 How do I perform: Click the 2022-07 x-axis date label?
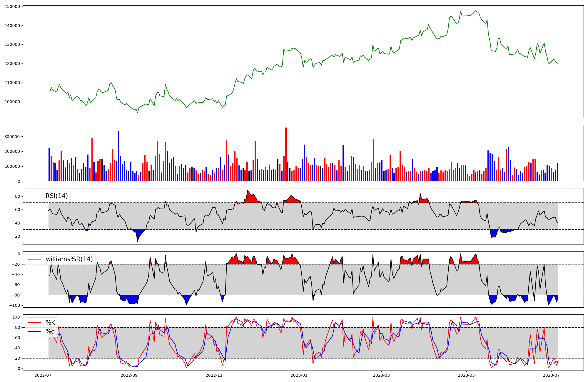pos(43,375)
